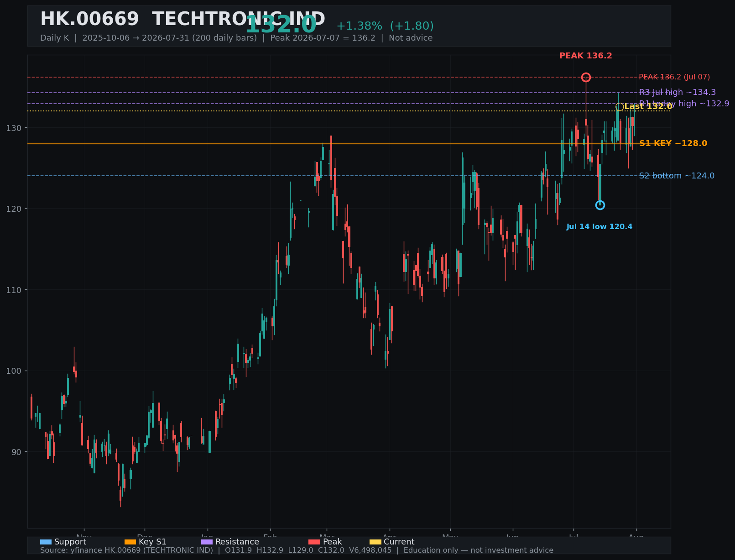The width and height of the screenshot is (735, 560).
Task: Click the 90 label on the price axis
Action: [x=16, y=452]
